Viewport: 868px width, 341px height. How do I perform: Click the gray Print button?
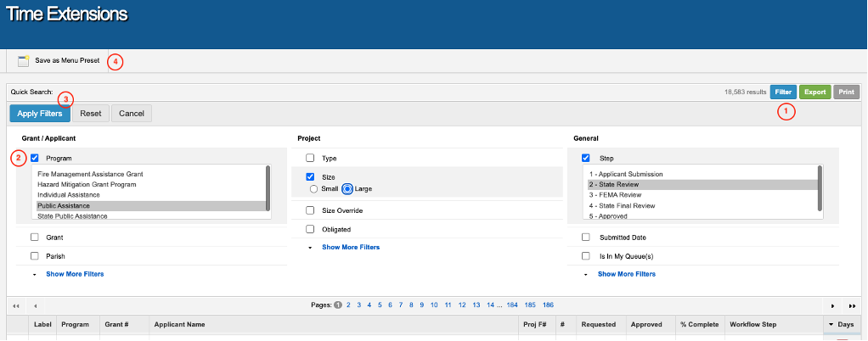tap(846, 92)
